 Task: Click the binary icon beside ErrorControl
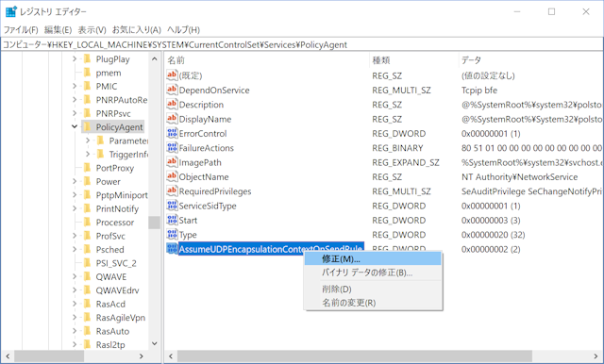point(172,133)
